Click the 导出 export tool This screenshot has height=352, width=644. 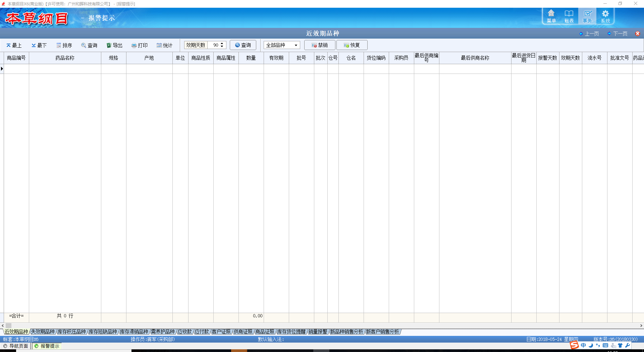[114, 45]
